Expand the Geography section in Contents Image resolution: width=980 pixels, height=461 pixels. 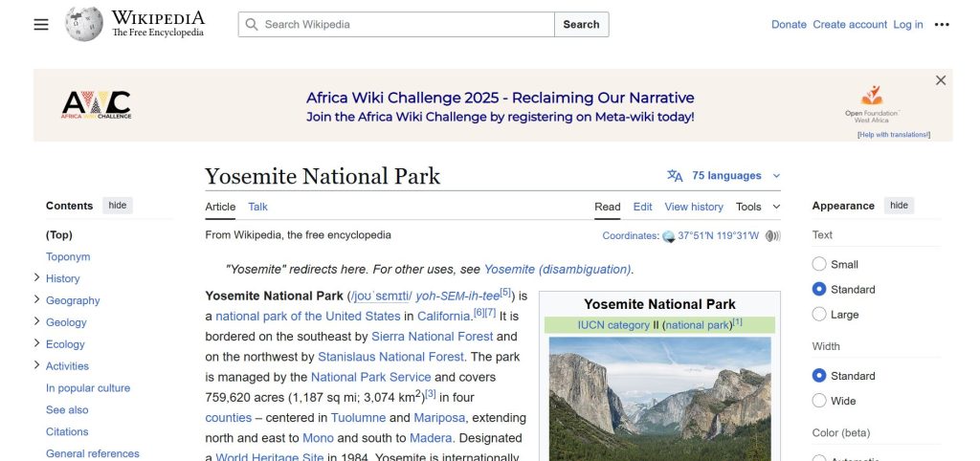tap(36, 300)
